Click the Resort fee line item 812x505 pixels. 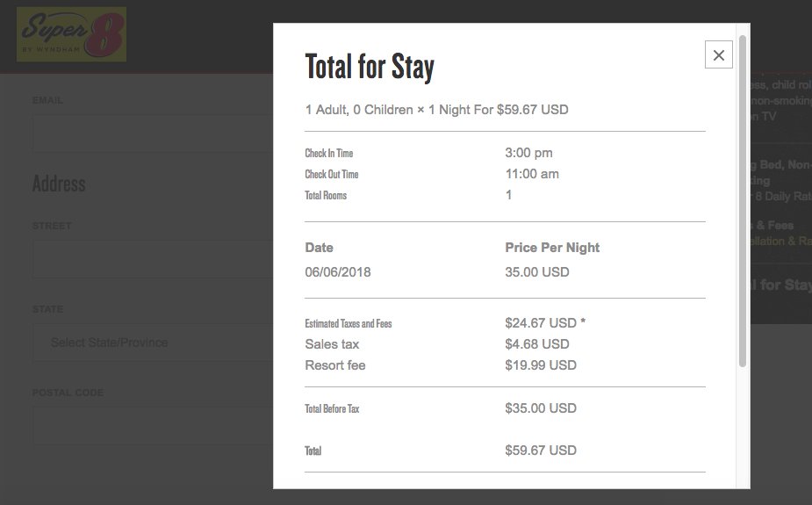click(335, 365)
